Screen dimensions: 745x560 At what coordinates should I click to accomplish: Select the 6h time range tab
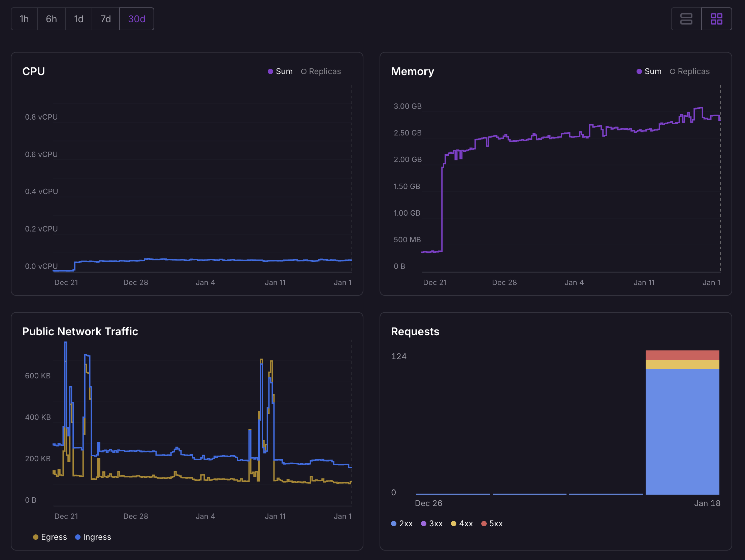pos(51,19)
